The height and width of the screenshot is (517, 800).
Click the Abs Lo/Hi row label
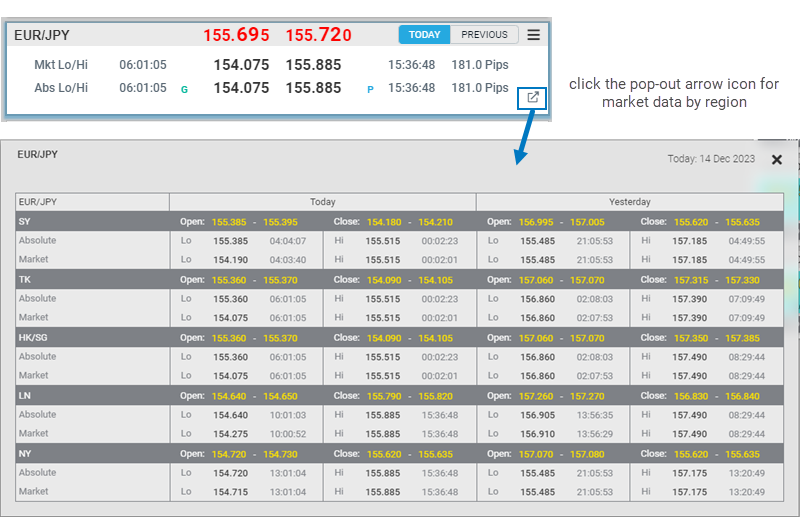[61, 88]
